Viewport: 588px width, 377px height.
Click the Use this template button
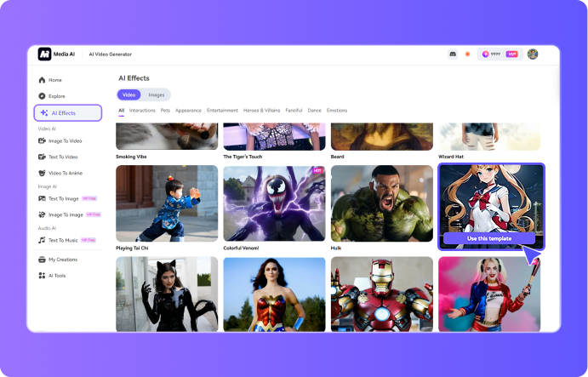pyautogui.click(x=489, y=238)
